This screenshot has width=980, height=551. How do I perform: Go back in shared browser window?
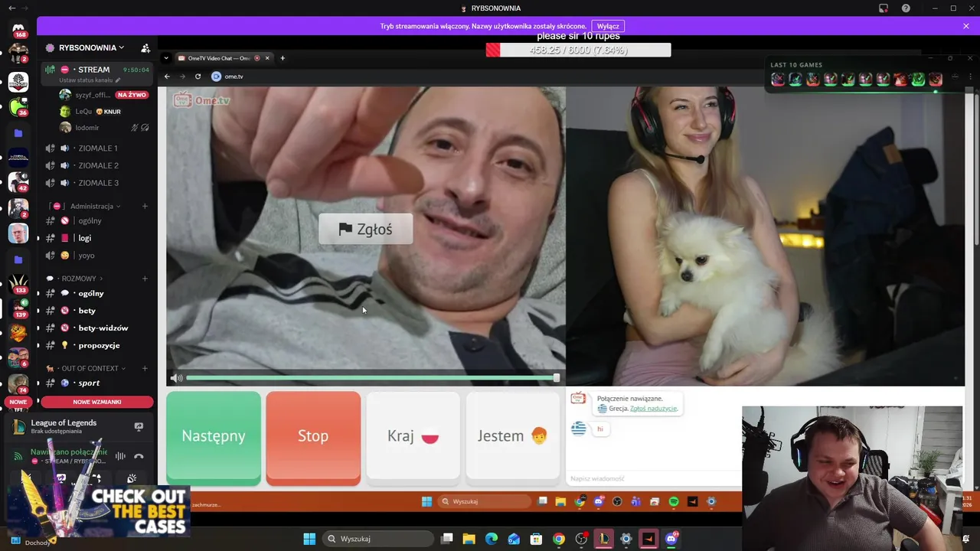167,77
